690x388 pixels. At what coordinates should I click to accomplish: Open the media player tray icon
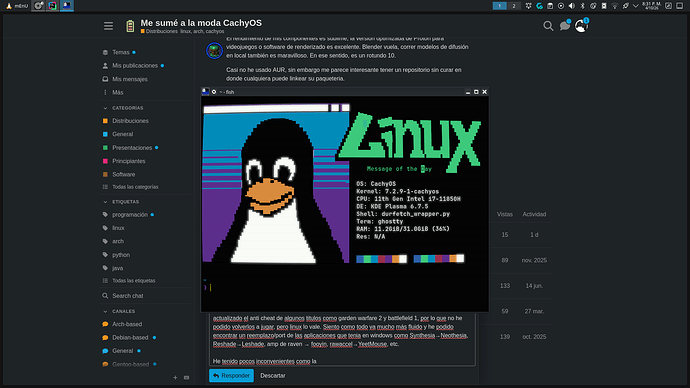(x=561, y=6)
